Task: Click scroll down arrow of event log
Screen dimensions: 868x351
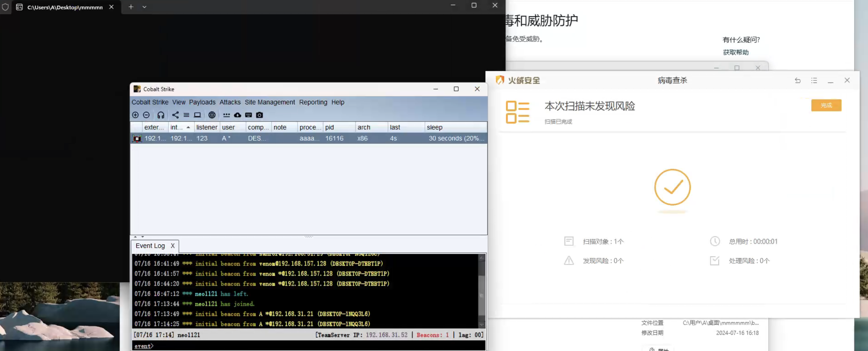Action: 482,325
